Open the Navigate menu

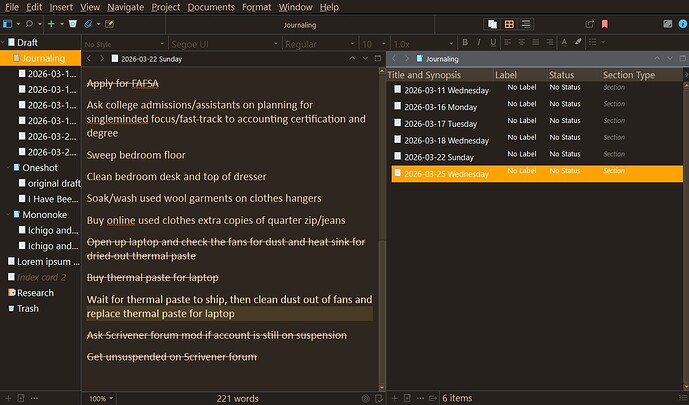pyautogui.click(x=126, y=7)
